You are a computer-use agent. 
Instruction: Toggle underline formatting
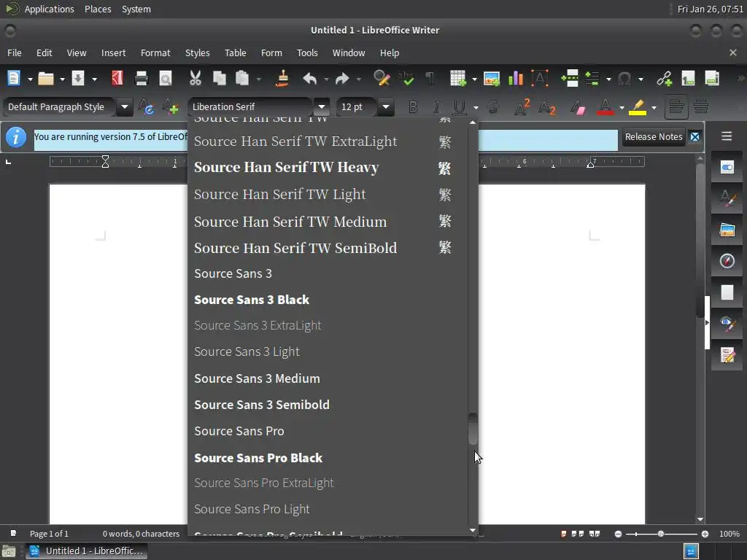click(x=460, y=107)
